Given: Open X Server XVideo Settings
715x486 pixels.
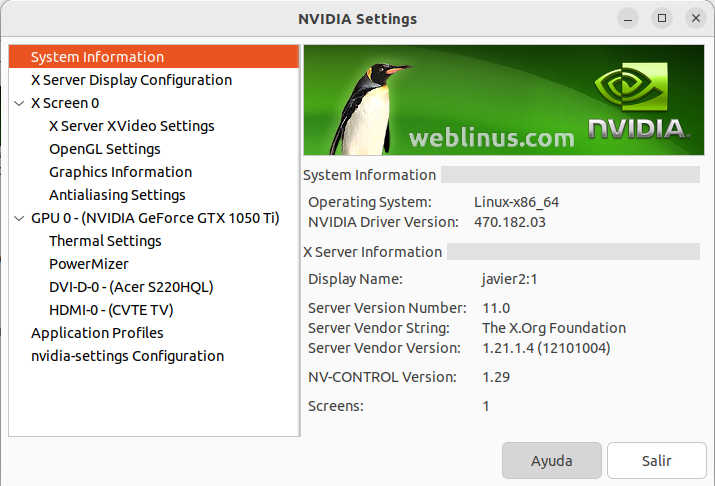Looking at the screenshot, I should tap(131, 126).
